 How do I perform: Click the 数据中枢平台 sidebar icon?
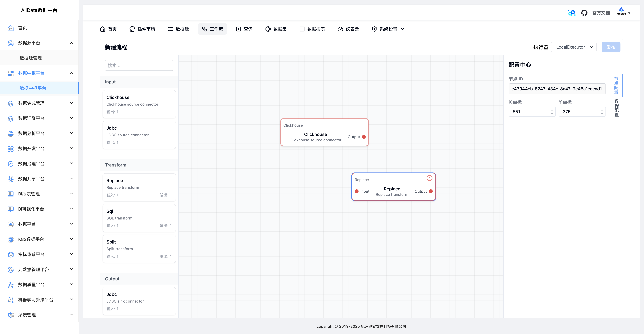point(10,73)
